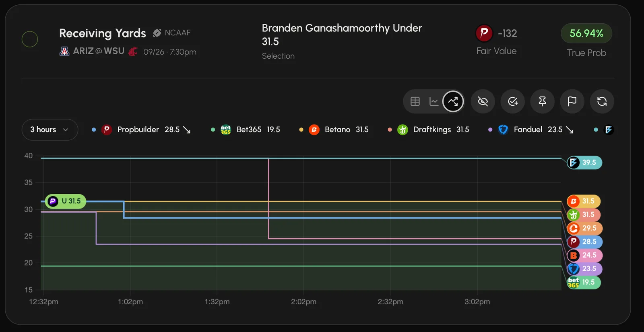Click the 24.5 chart end label
The image size is (644, 332).
point(584,255)
